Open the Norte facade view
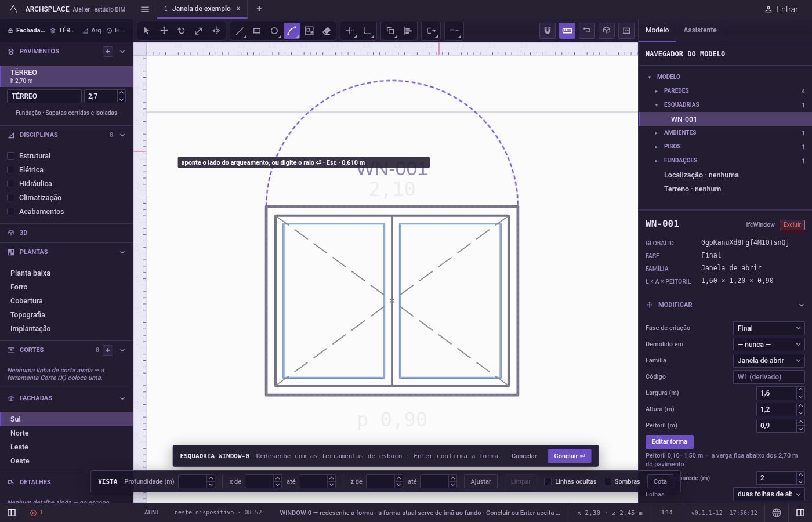The image size is (812, 522). (x=66, y=433)
